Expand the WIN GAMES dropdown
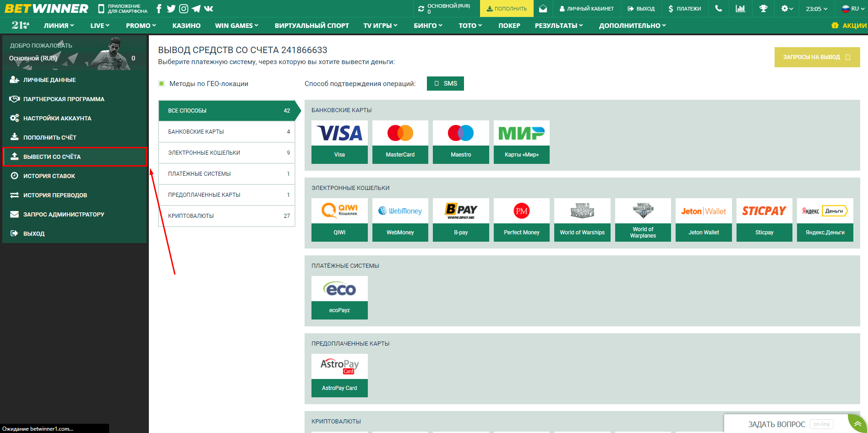The image size is (868, 433). coord(237,26)
